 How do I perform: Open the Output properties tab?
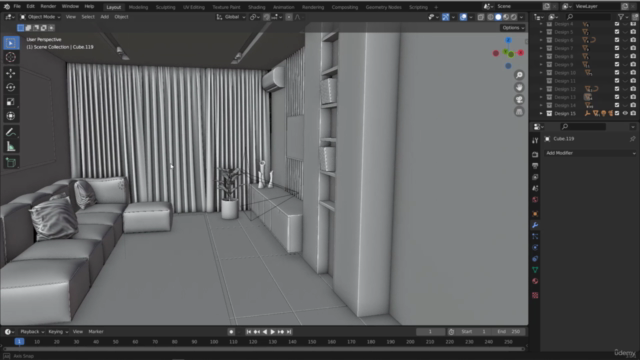[x=535, y=166]
